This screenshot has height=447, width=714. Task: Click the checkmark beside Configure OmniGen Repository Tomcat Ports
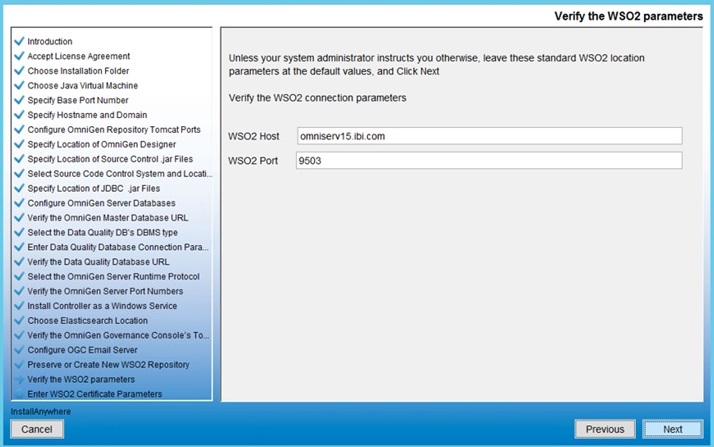click(x=19, y=129)
